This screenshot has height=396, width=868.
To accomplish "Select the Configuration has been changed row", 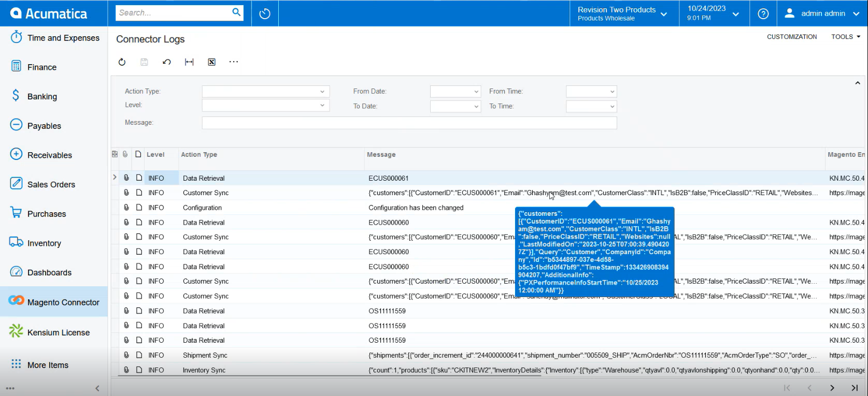I will click(489, 208).
